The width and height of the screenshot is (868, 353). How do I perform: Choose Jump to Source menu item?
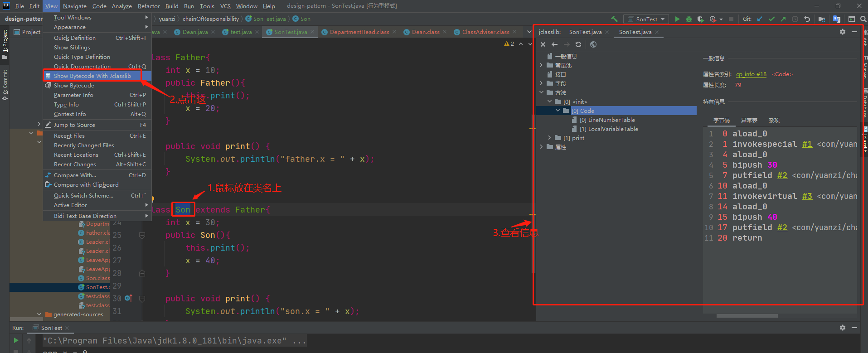point(97,125)
